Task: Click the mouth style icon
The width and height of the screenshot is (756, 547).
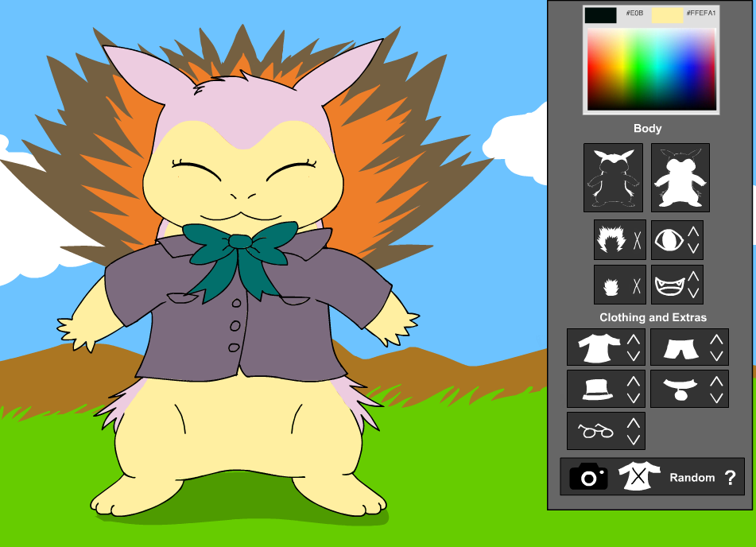Action: (669, 285)
